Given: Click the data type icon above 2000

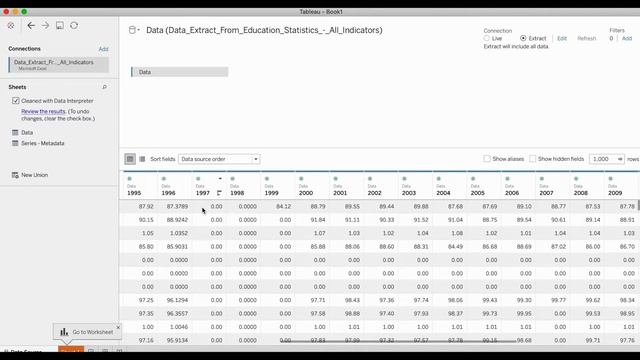Looking at the screenshot, I should 301,179.
